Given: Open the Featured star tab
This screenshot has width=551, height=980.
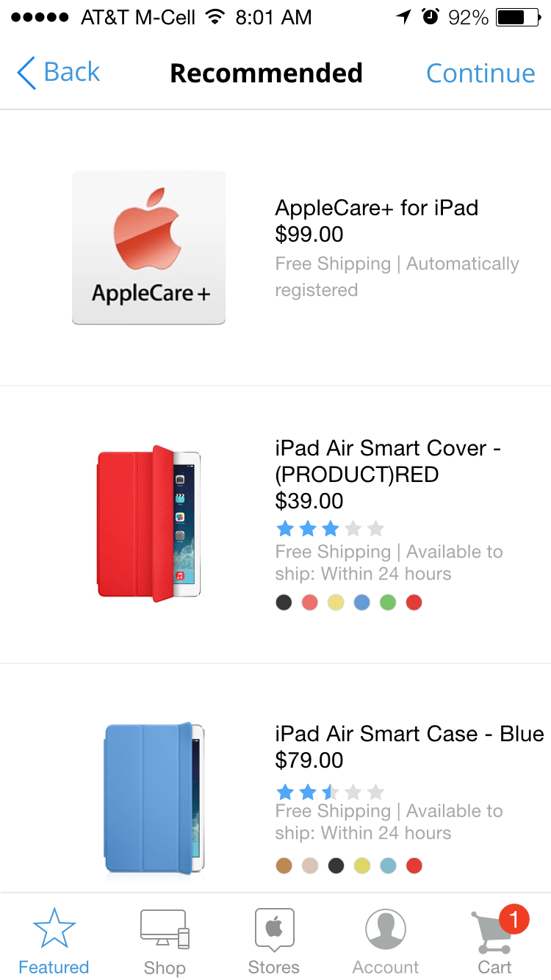Looking at the screenshot, I should (54, 927).
